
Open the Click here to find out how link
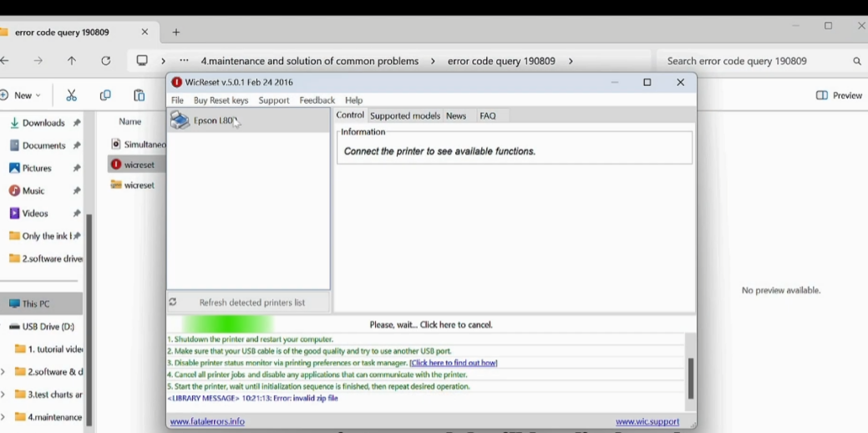point(454,363)
